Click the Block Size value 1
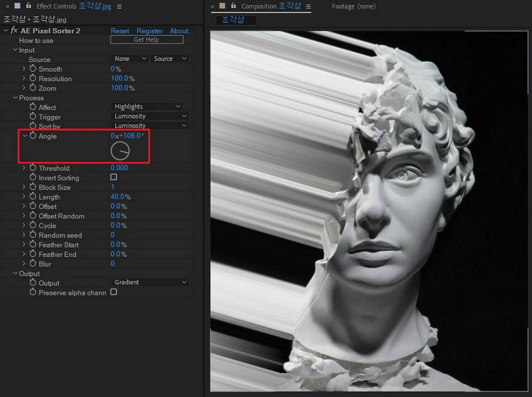 pos(113,187)
